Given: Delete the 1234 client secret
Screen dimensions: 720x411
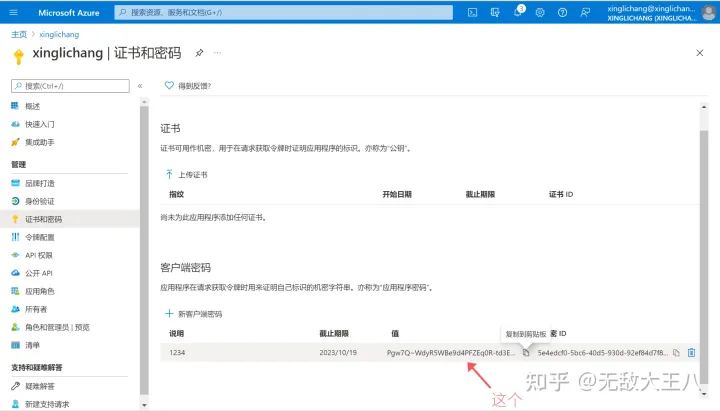Looking at the screenshot, I should [x=692, y=352].
